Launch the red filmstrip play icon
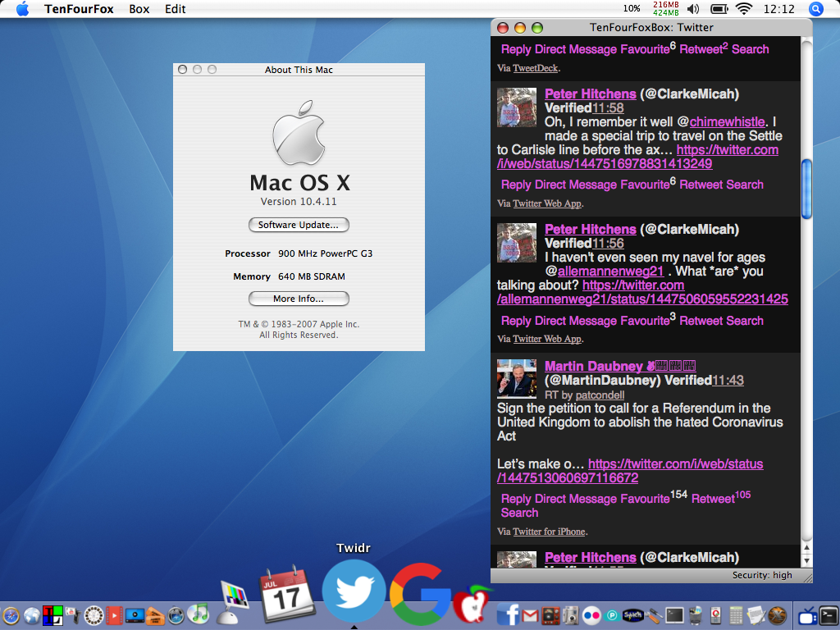The image size is (840, 630). tap(114, 615)
